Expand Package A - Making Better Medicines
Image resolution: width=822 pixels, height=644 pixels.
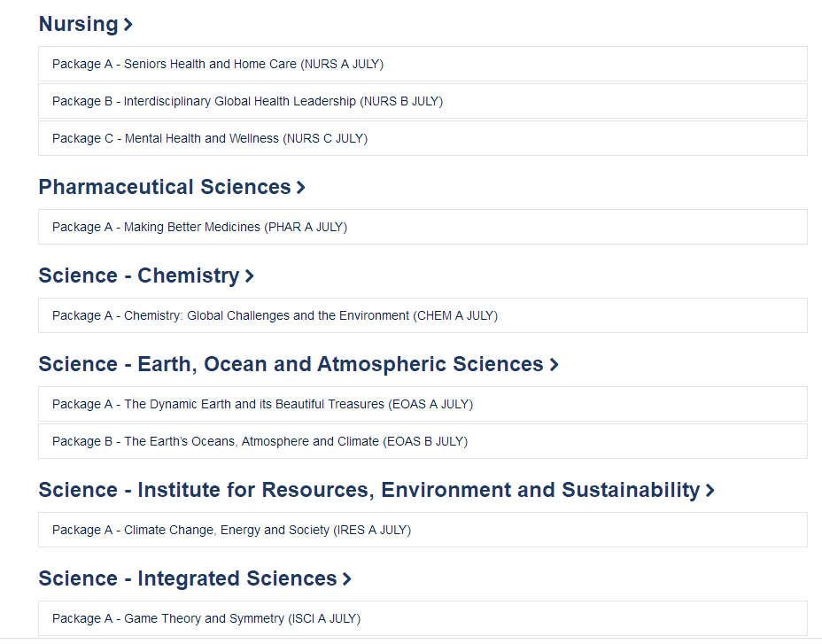(x=423, y=227)
